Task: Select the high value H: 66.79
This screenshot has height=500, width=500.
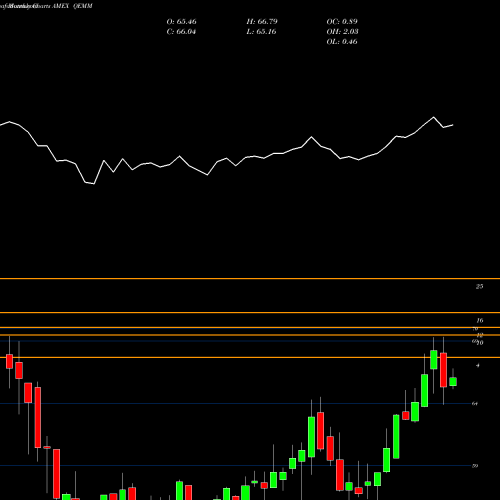Action: coord(262,22)
